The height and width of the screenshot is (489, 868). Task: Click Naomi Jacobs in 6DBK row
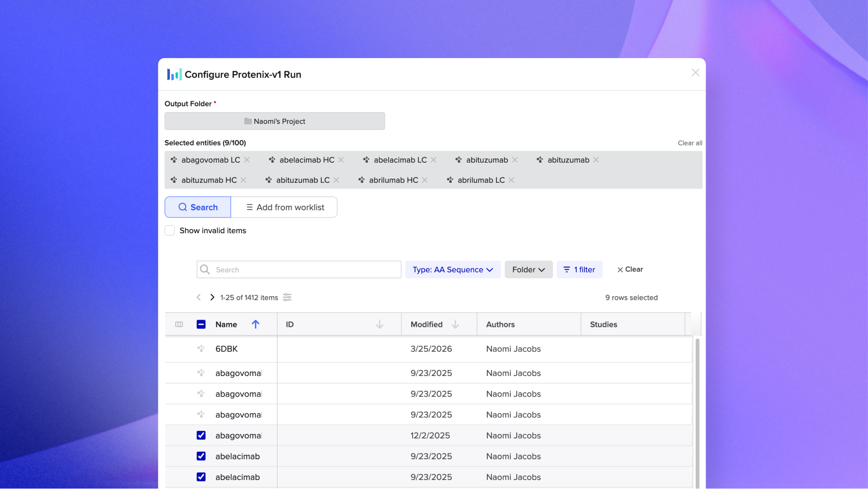[x=513, y=349]
